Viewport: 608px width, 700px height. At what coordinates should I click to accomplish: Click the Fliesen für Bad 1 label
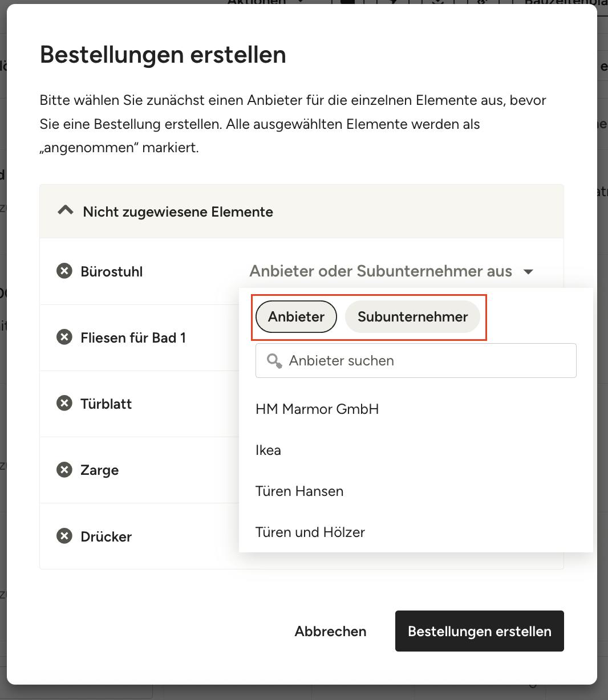pos(133,337)
